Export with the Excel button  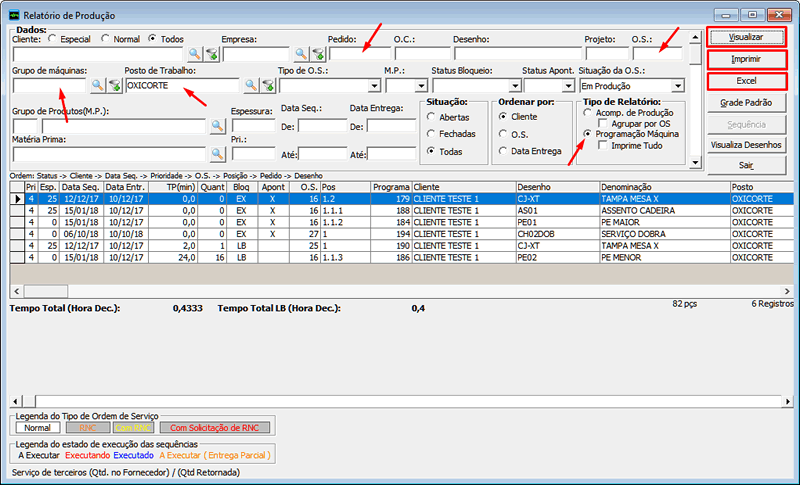[x=746, y=81]
